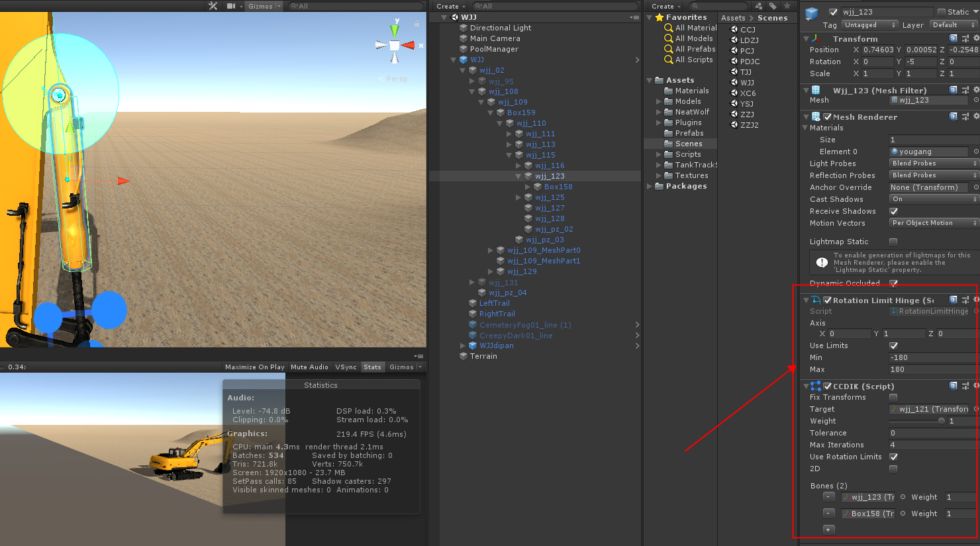Disable Use Limits in Rotation Limit Hinge

pyautogui.click(x=893, y=345)
